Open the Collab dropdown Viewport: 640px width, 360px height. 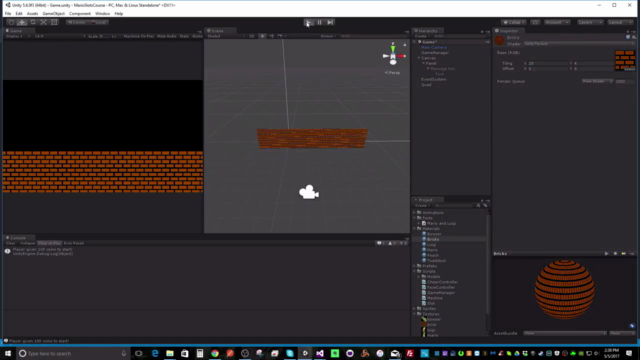tap(513, 22)
